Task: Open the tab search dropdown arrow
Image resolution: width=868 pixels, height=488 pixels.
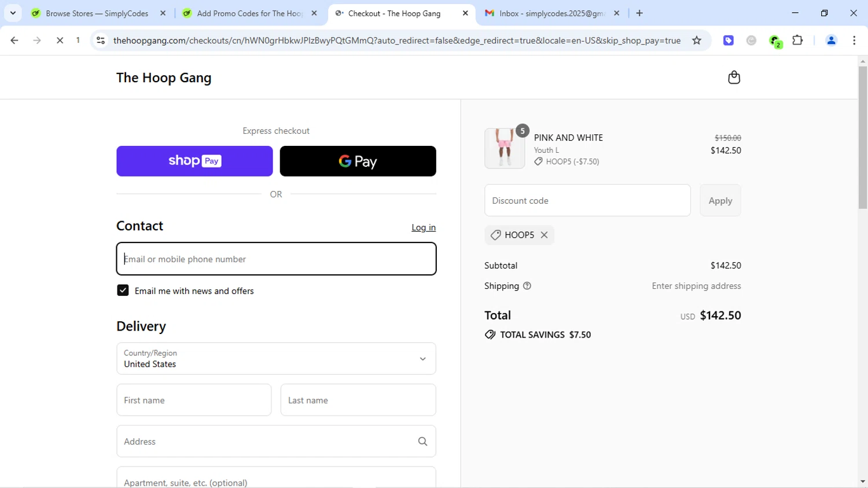Action: coord(13,13)
